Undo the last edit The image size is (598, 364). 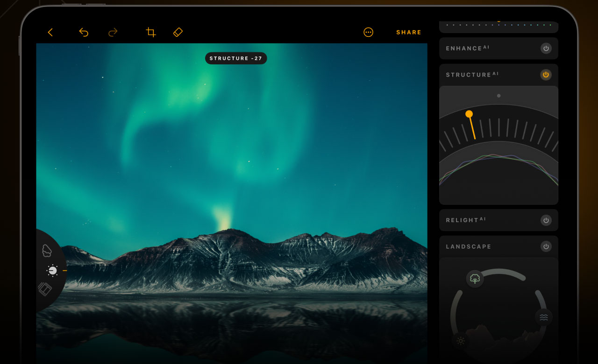click(84, 32)
